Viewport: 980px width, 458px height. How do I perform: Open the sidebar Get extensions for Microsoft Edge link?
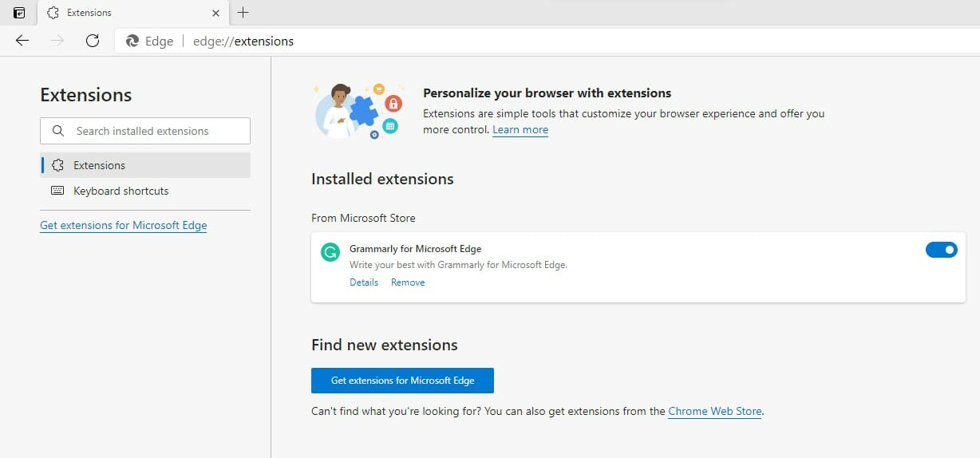click(x=123, y=225)
